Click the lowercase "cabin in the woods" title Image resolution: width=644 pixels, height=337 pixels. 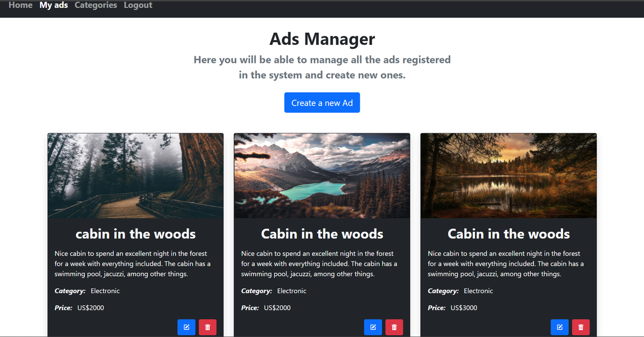pos(136,234)
